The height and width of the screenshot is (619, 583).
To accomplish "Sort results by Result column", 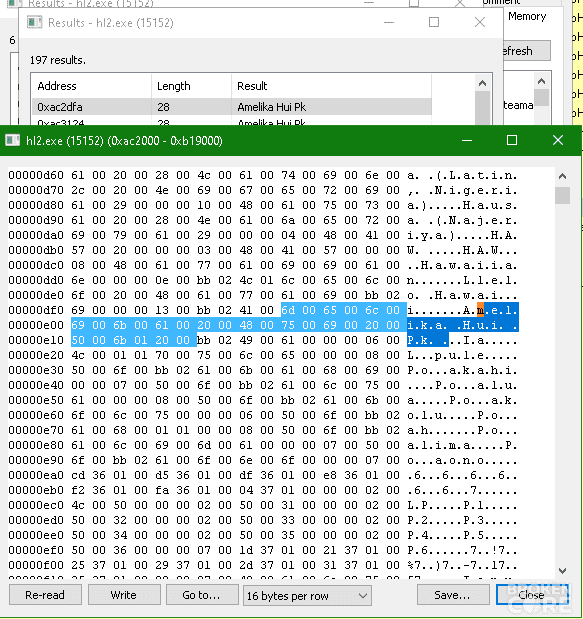I will click(332, 86).
